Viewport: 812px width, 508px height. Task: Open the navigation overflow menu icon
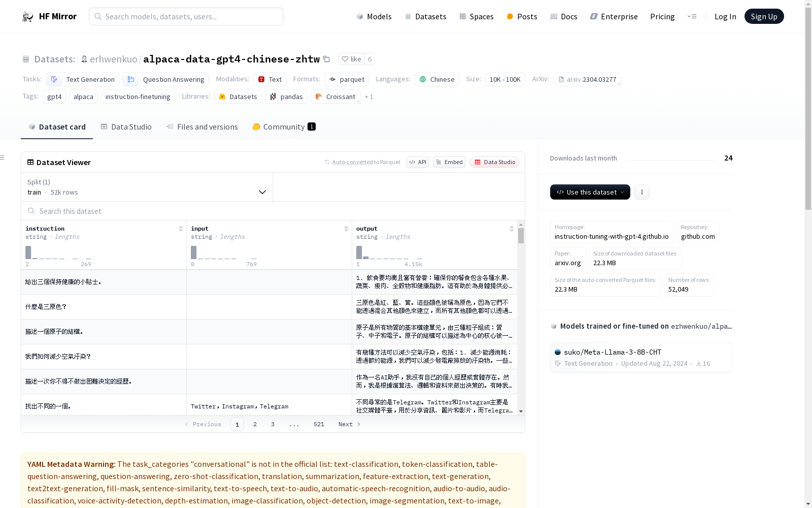click(x=692, y=16)
